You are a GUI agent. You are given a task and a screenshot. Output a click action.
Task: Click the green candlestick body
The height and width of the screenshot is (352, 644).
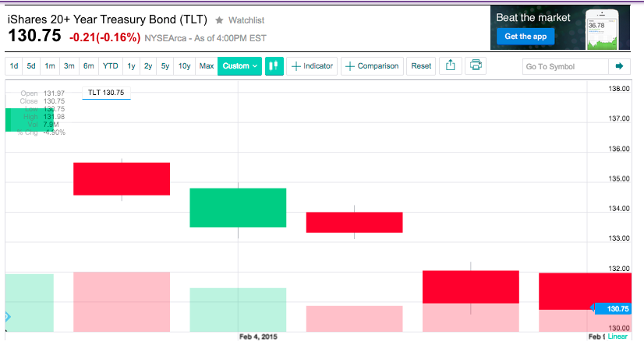(x=238, y=208)
